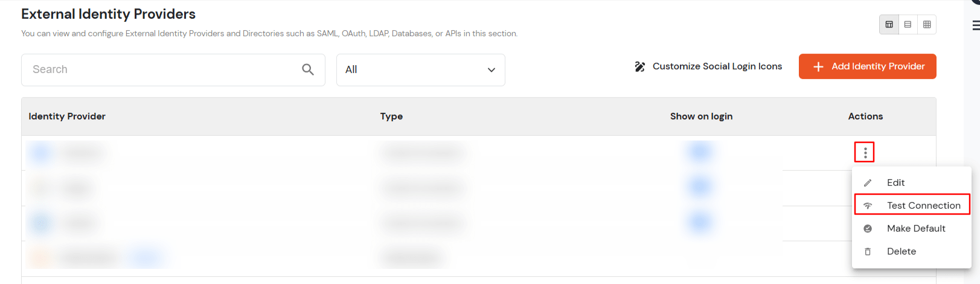This screenshot has height=284, width=980.
Task: Click into the Search field
Action: (163, 70)
